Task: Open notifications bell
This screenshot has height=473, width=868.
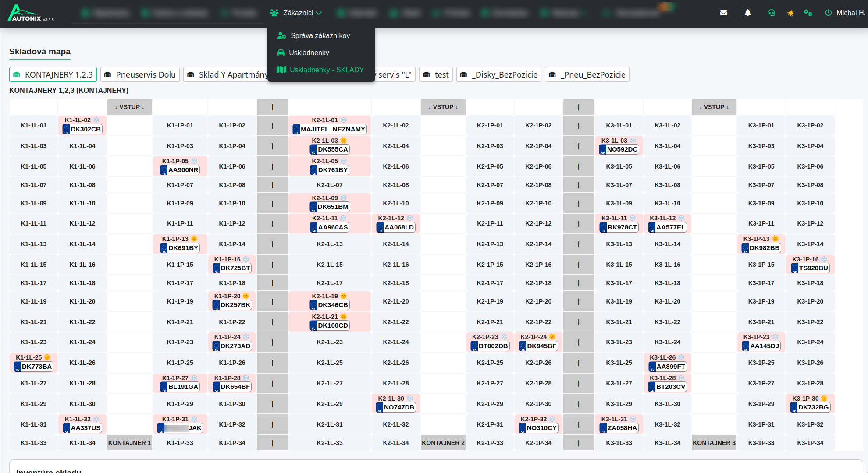Action: pyautogui.click(x=748, y=13)
